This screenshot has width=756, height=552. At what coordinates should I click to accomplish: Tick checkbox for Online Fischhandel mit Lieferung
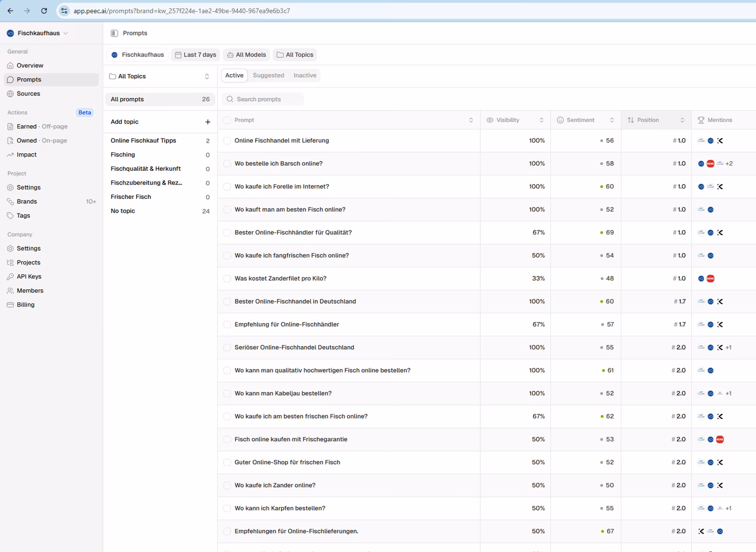tap(227, 141)
